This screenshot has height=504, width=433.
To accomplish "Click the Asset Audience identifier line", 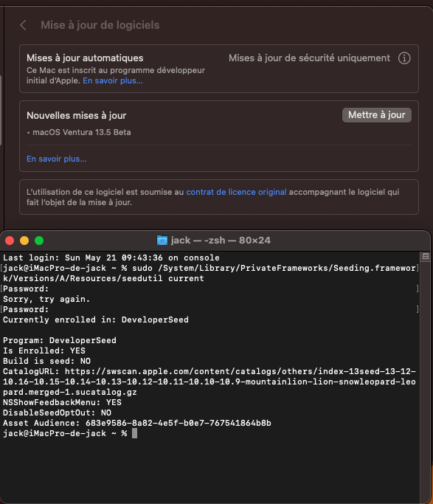I will [x=137, y=423].
